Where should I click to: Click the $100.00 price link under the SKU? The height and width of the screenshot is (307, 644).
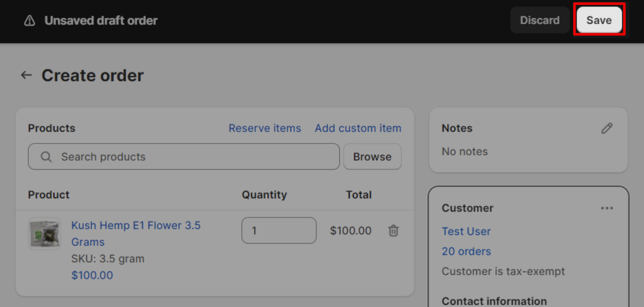pos(92,275)
